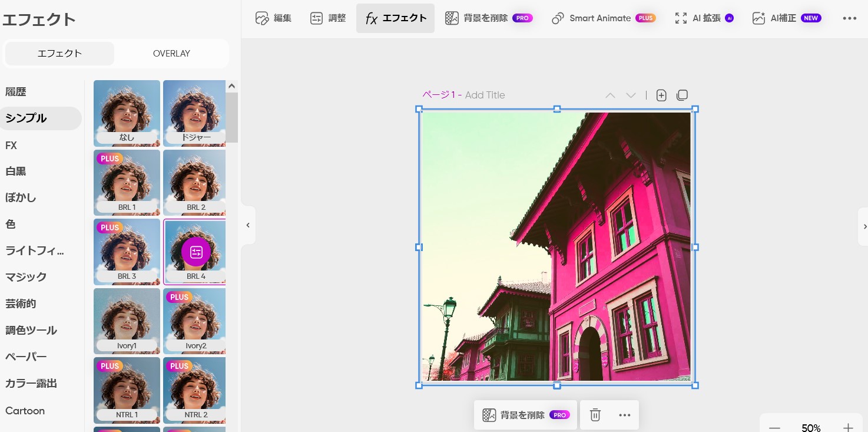Click the pink building canvas image
Viewport: 868px width, 432px height.
[x=556, y=247]
